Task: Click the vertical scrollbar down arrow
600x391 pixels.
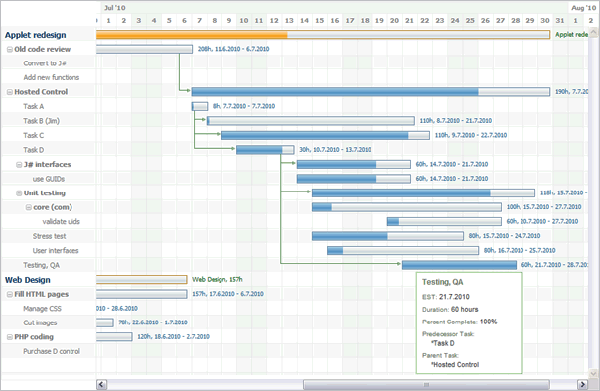Action: (593, 373)
